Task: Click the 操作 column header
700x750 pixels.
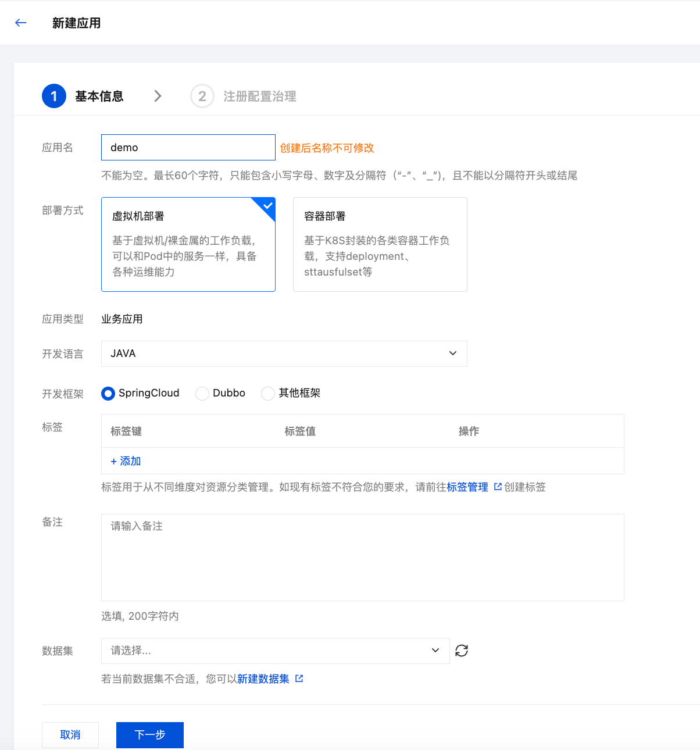Action: 469,431
